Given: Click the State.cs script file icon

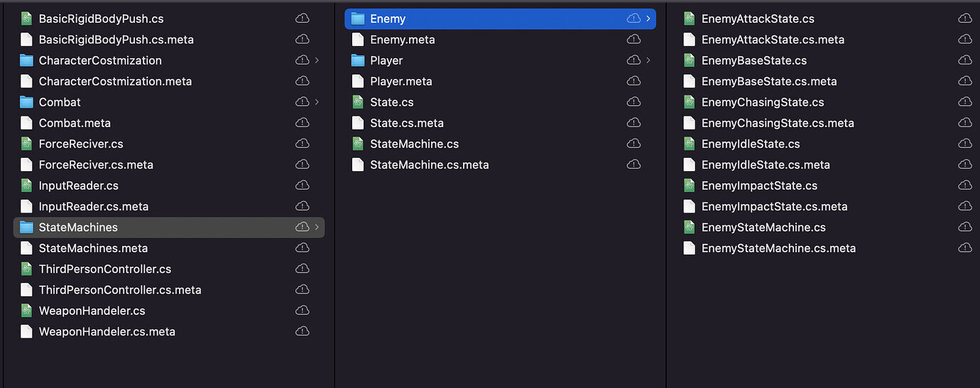Looking at the screenshot, I should pos(358,102).
